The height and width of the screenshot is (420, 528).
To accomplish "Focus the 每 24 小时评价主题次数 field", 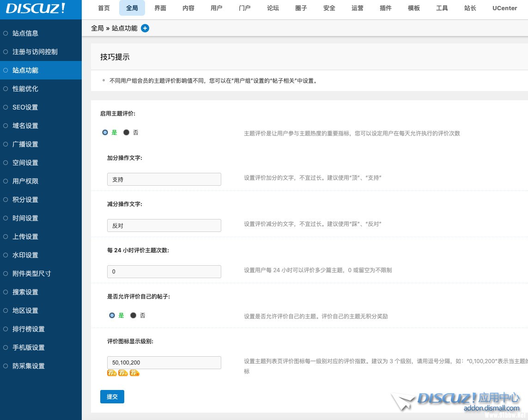I will click(164, 272).
